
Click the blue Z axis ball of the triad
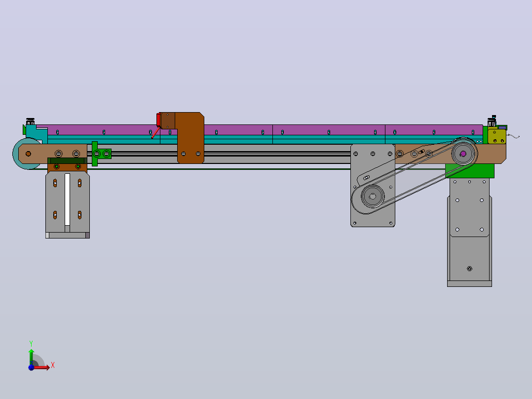31,367
